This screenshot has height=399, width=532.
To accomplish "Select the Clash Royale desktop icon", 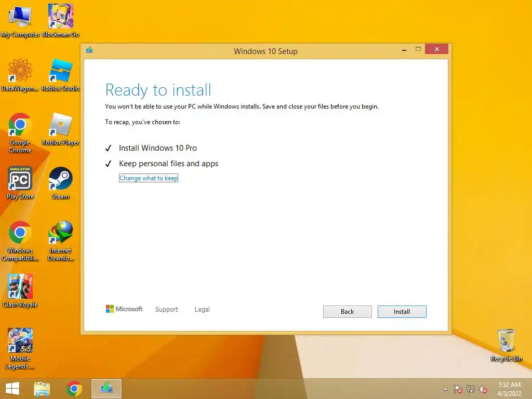I will pyautogui.click(x=20, y=291).
